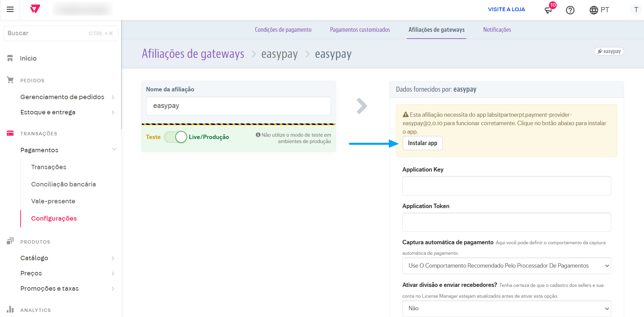Viewport: 644px width, 317px height.
Task: Open Transações in the sidebar
Action: coord(49,167)
